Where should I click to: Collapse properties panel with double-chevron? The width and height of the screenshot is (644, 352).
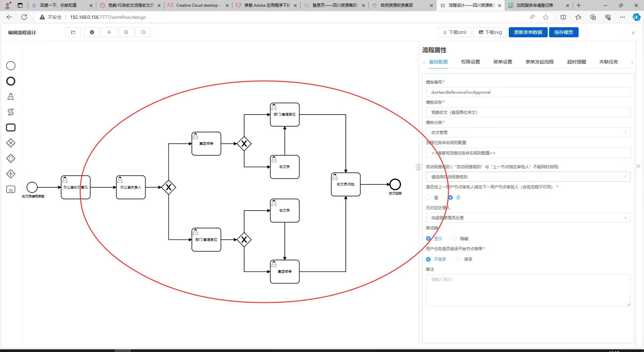(x=638, y=166)
